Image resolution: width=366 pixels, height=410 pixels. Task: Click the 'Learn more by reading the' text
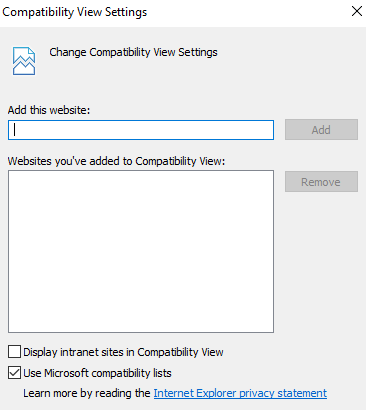[x=87, y=393]
